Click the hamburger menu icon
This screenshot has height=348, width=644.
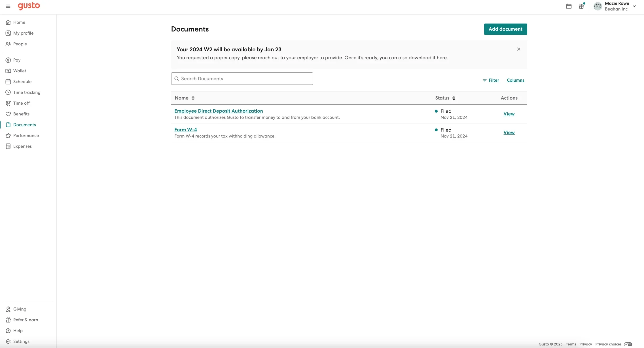point(8,6)
